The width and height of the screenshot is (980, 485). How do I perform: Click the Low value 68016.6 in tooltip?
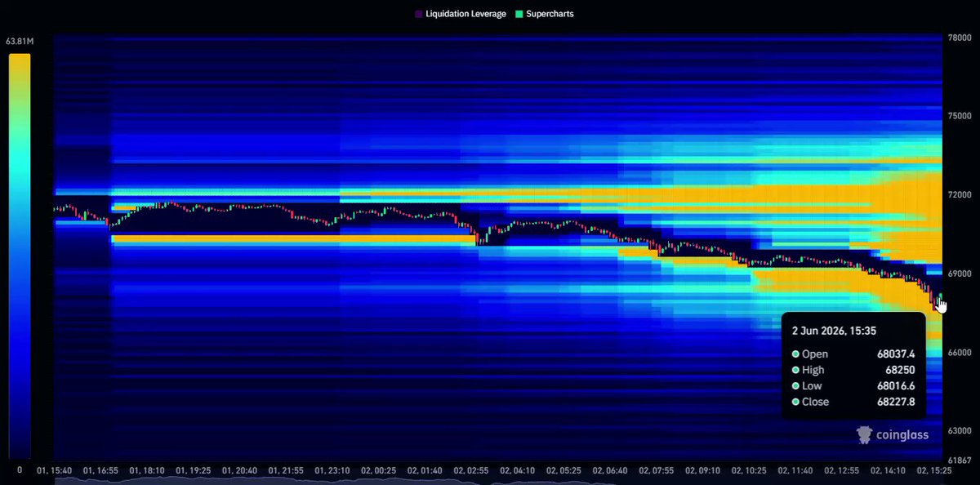[895, 385]
